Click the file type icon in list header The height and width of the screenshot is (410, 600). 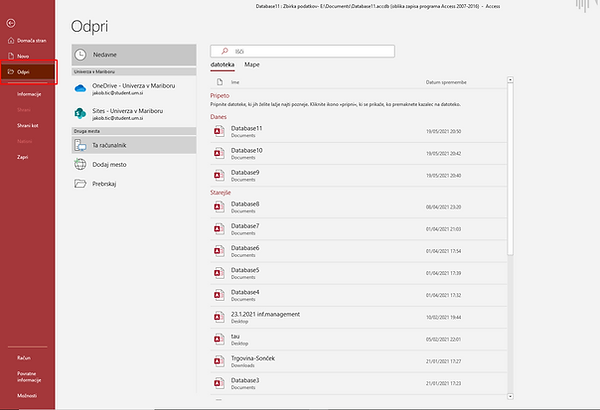(x=220, y=82)
